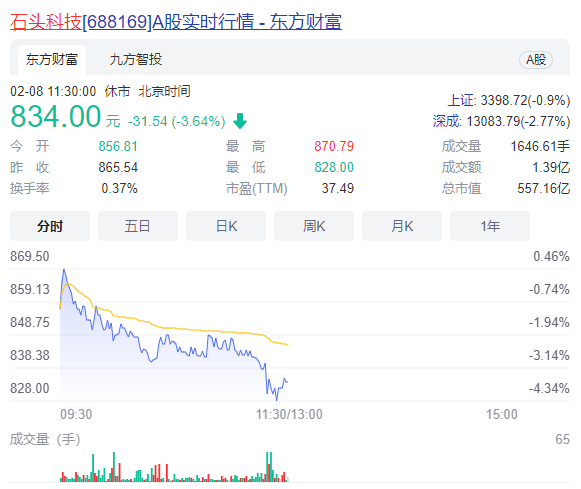The image size is (581, 489).
Task: Click the 最高 870.79 value
Action: pyautogui.click(x=334, y=146)
